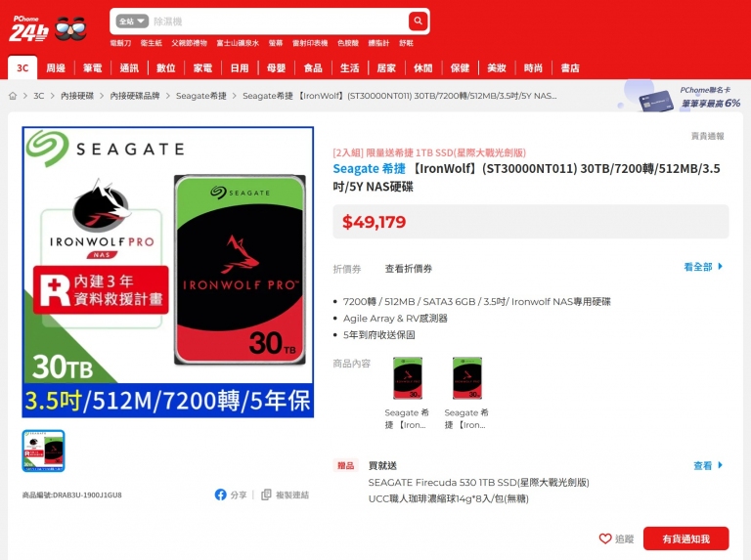Click the PChome credit card banner
751x560 pixels.
point(682,97)
